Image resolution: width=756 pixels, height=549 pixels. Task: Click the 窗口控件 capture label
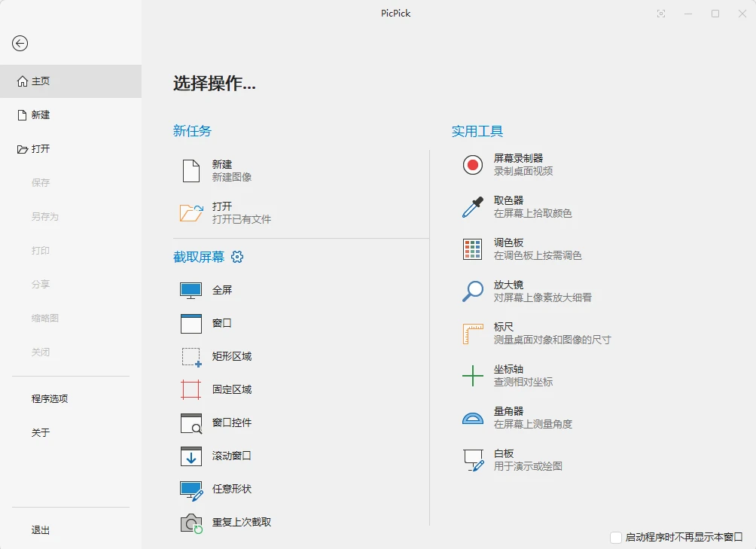pos(232,422)
